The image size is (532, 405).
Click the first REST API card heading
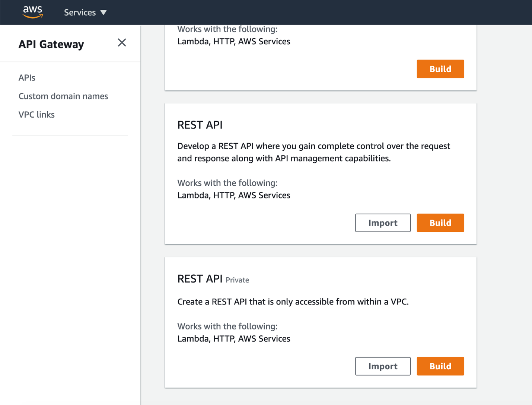pyautogui.click(x=200, y=125)
